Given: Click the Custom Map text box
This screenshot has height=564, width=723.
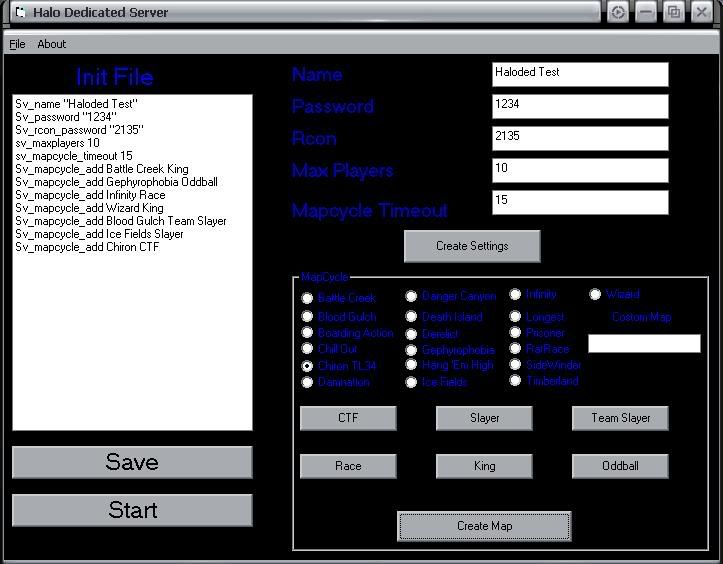Looking at the screenshot, I should tap(644, 344).
